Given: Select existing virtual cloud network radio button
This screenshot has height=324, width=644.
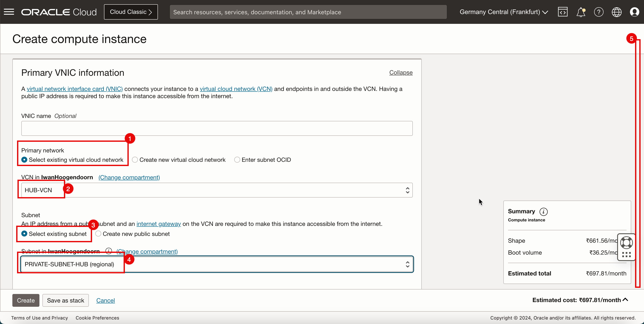Looking at the screenshot, I should (x=24, y=159).
